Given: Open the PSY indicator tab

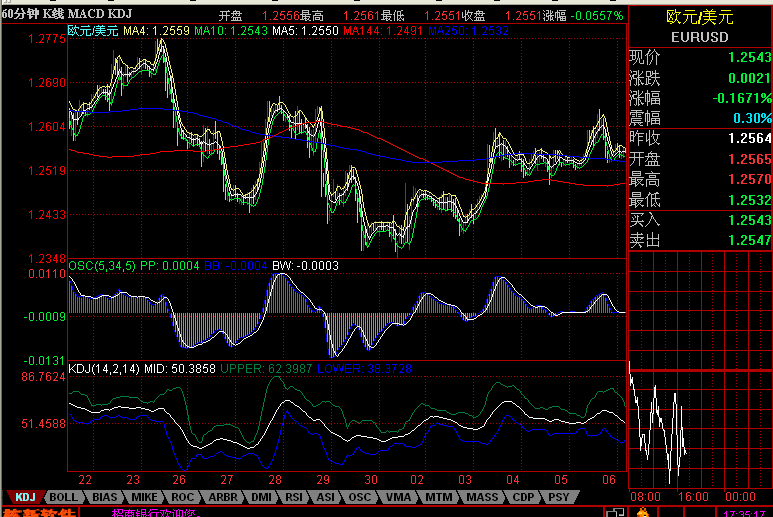Looking at the screenshot, I should click(559, 497).
